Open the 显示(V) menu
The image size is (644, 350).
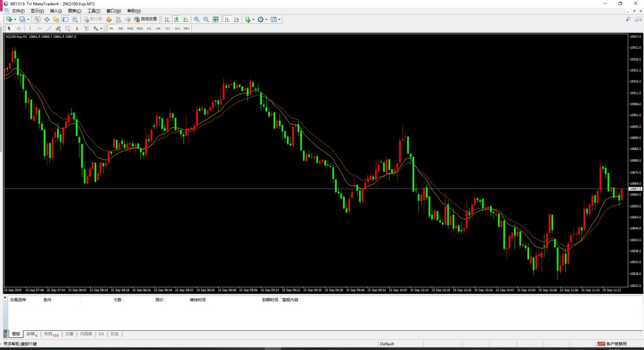pyautogui.click(x=37, y=11)
